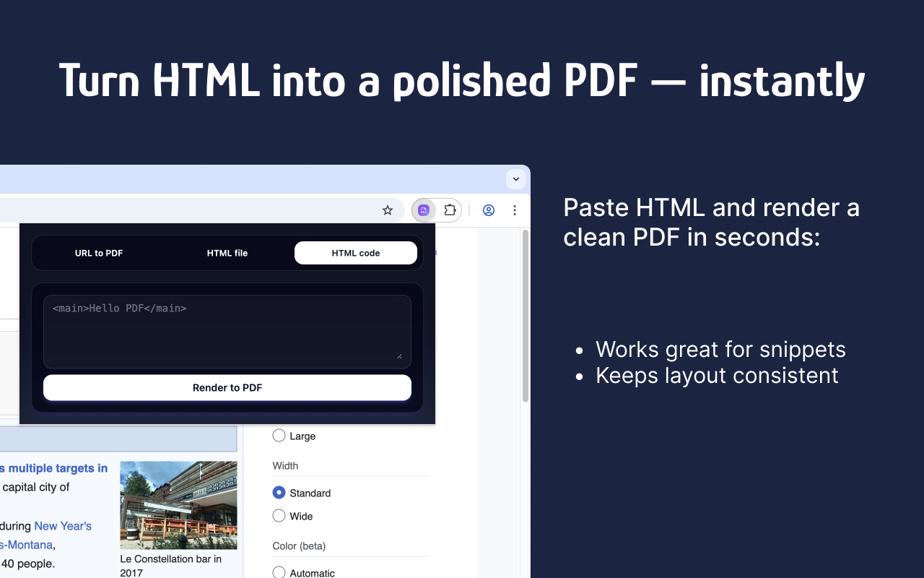
Task: Open the "s multiple targets in" bold link
Action: pyautogui.click(x=54, y=468)
